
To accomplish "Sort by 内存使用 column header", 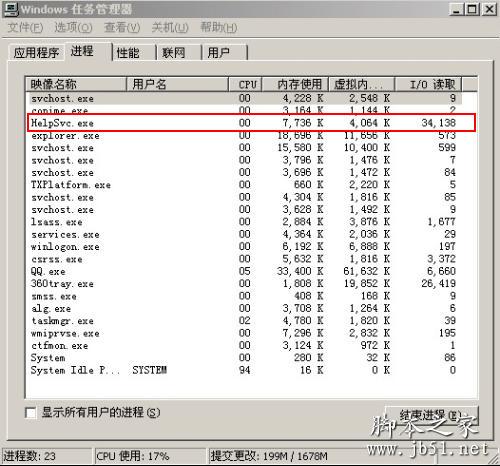I will pos(295,84).
